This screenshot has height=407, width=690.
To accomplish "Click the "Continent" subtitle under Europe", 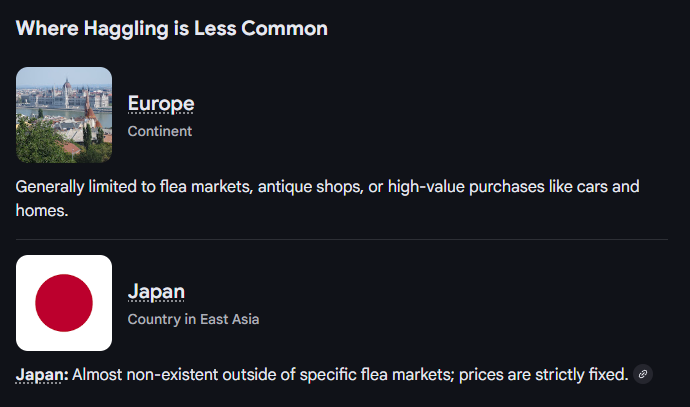I will coord(160,131).
